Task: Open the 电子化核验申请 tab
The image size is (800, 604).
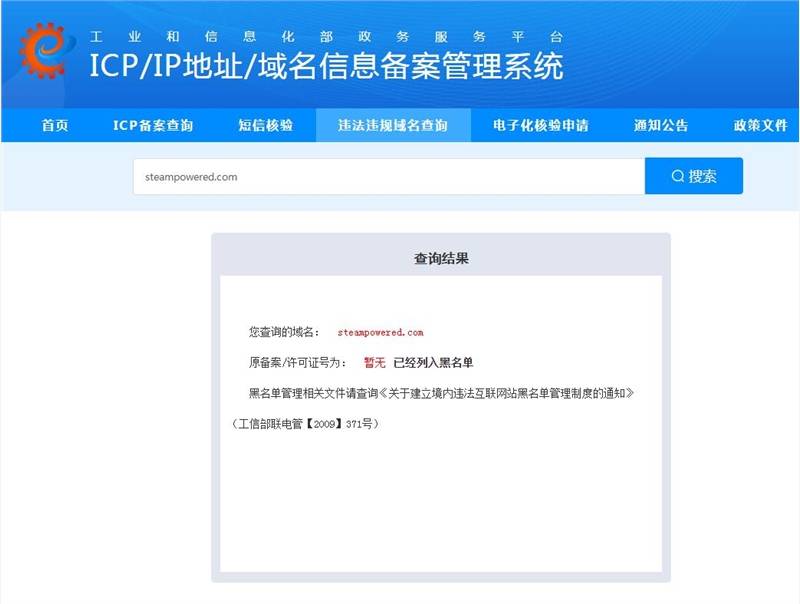Action: click(x=541, y=125)
